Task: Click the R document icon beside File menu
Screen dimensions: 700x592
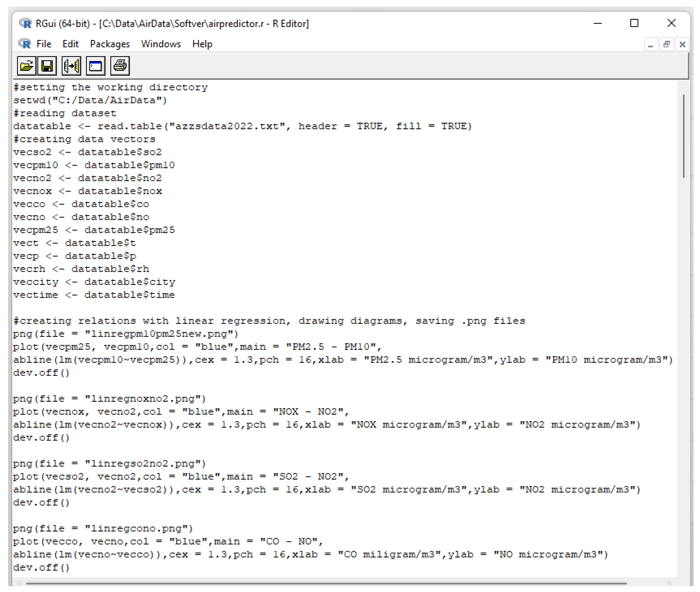Action: 24,44
